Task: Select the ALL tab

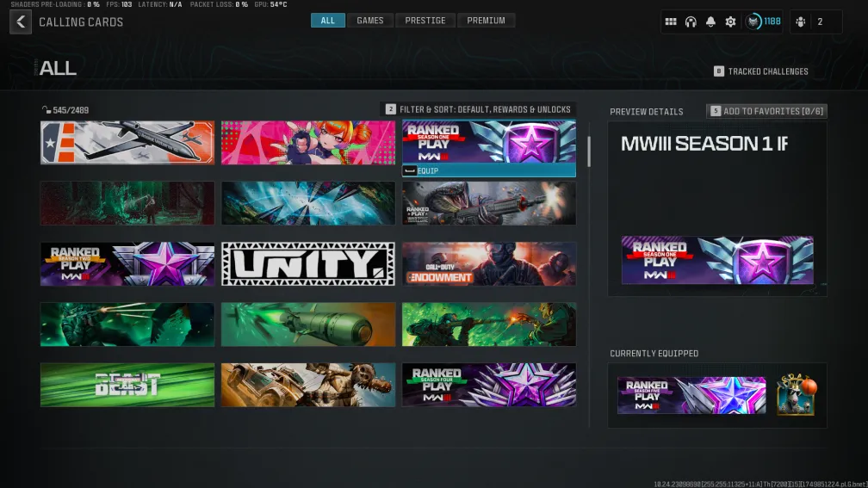Action: coord(328,21)
